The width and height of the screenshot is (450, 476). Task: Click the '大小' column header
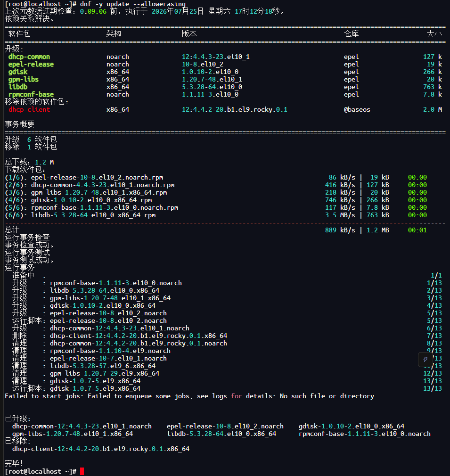(434, 34)
